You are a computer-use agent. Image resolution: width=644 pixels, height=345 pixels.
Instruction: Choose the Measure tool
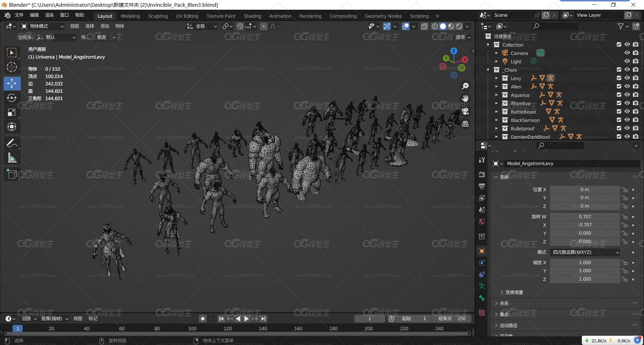pos(12,158)
